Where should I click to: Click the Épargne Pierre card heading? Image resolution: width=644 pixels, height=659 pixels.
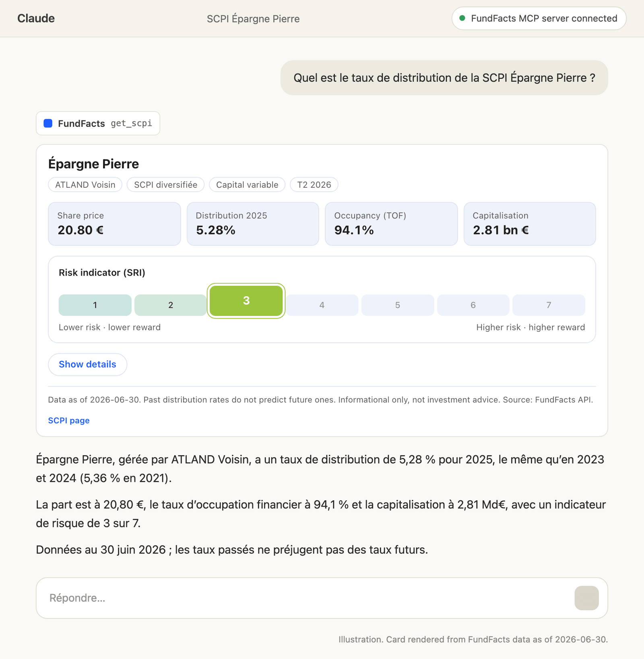tap(93, 164)
